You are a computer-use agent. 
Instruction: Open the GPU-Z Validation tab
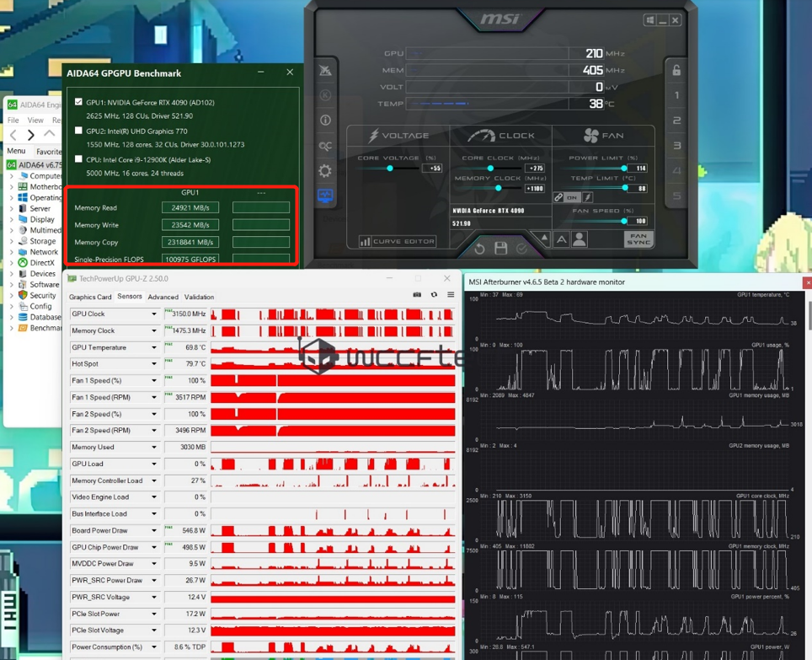point(200,297)
